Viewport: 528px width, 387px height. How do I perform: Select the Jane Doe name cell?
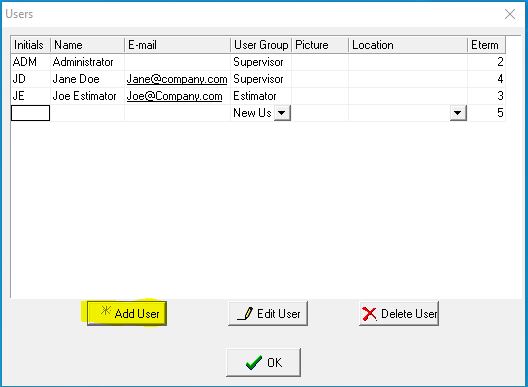click(87, 79)
